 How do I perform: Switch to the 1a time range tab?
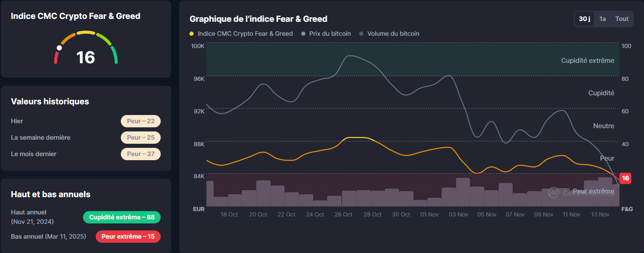(x=602, y=19)
